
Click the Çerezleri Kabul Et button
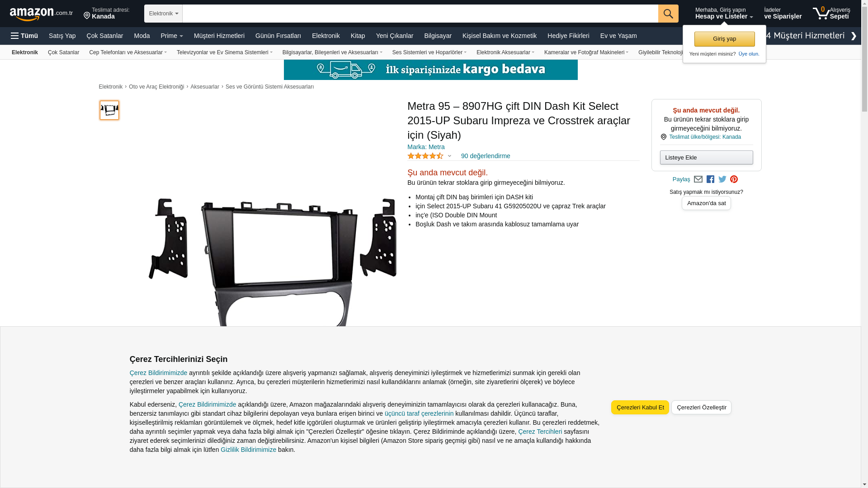coord(640,408)
